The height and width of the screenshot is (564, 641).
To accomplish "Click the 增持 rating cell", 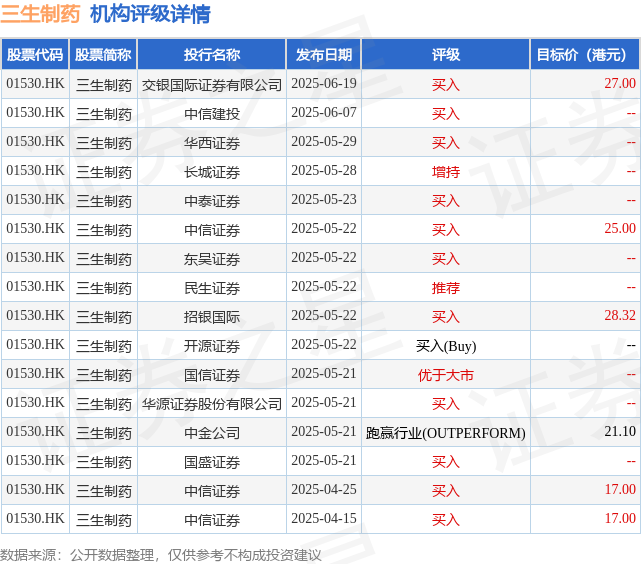I will pos(446,172).
